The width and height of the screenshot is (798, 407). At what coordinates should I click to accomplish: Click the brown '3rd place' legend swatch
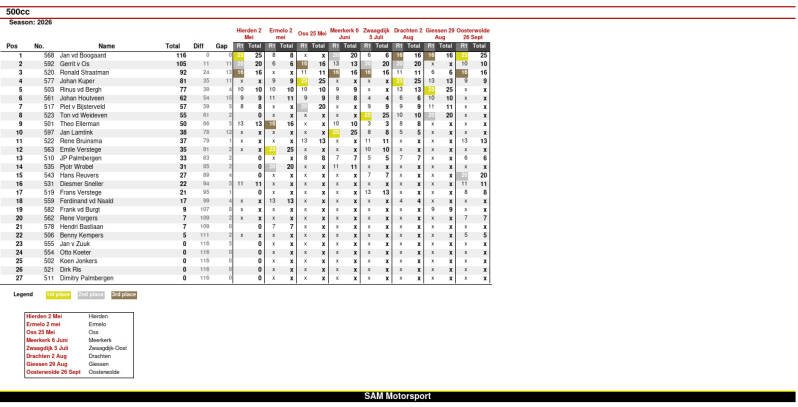tap(124, 295)
